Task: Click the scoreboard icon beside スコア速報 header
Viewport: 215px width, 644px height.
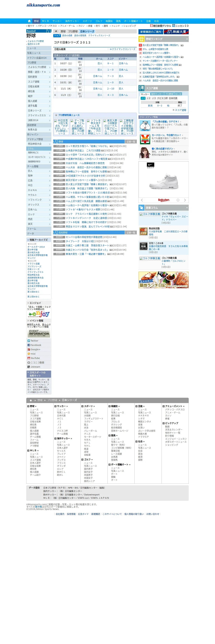Action: (x=141, y=88)
